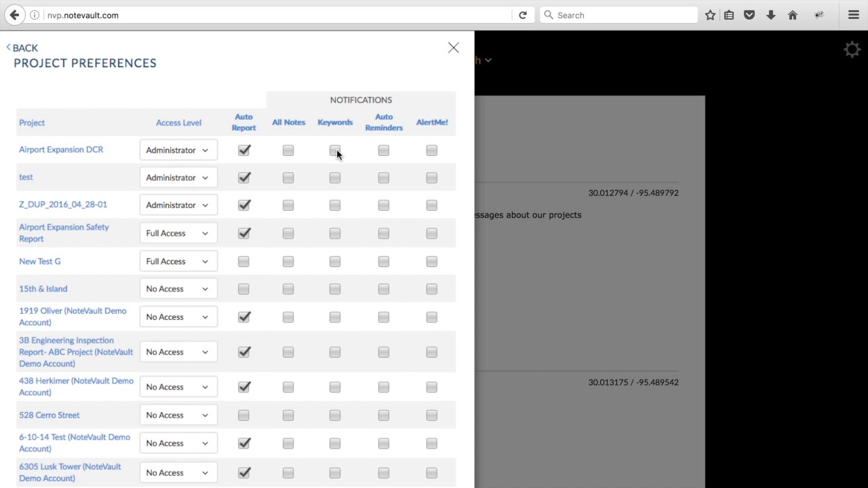The width and height of the screenshot is (868, 488).
Task: Open access dropdown for 438 Herkimer
Action: point(178,387)
